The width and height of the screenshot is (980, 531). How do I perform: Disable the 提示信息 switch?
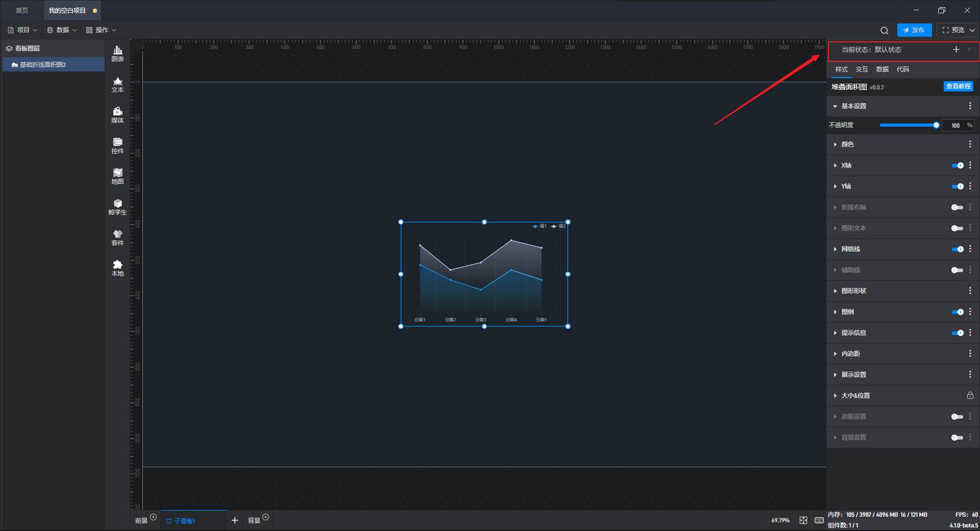click(x=958, y=333)
